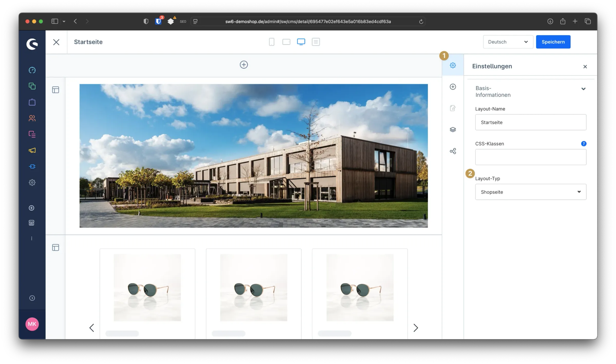Open the layer navigator stack icon
The height and width of the screenshot is (364, 616).
(x=453, y=130)
